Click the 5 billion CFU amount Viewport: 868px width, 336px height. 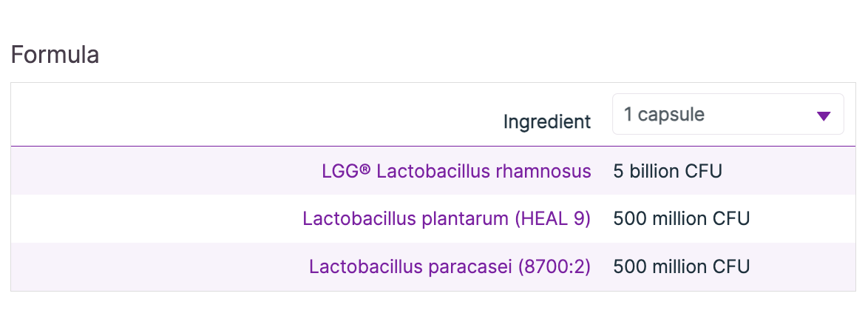tap(667, 172)
